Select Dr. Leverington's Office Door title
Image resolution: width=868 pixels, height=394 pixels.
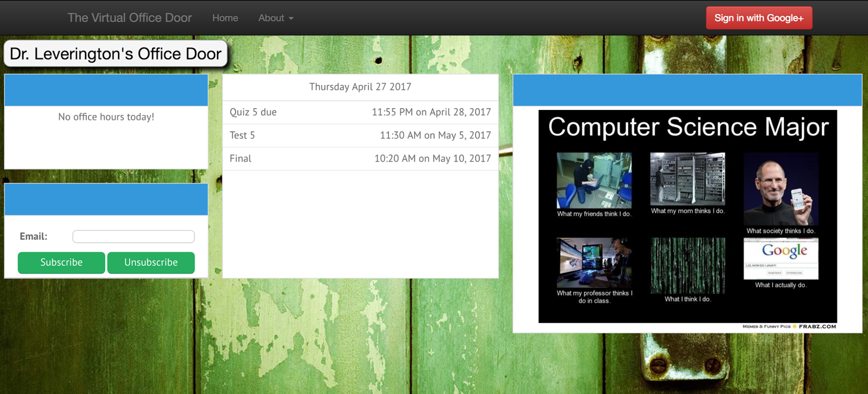(x=116, y=54)
